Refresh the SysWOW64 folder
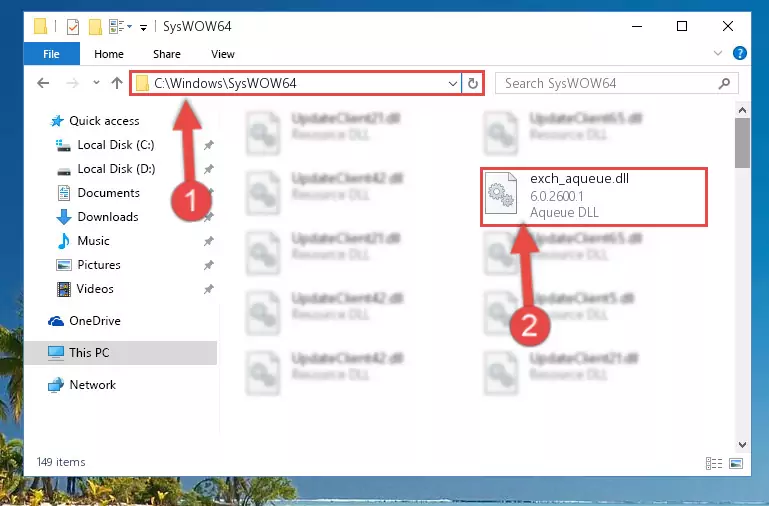Viewport: 769px width, 506px height. [x=472, y=83]
